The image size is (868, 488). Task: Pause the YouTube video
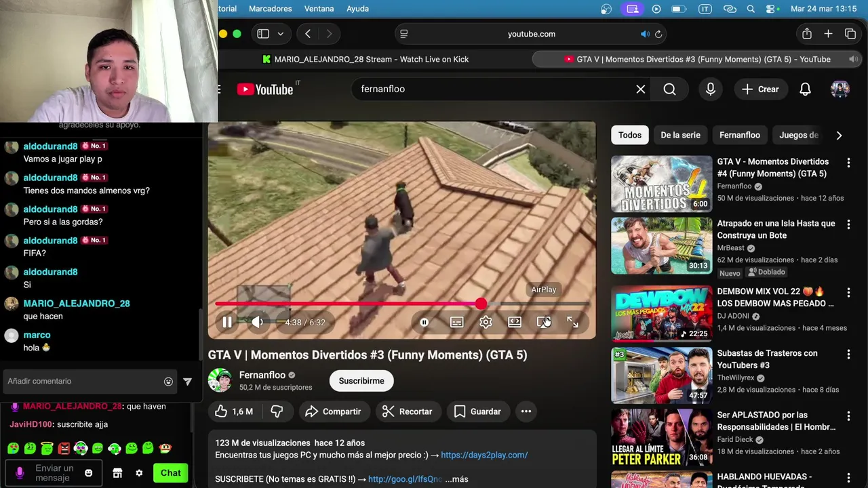coord(227,323)
